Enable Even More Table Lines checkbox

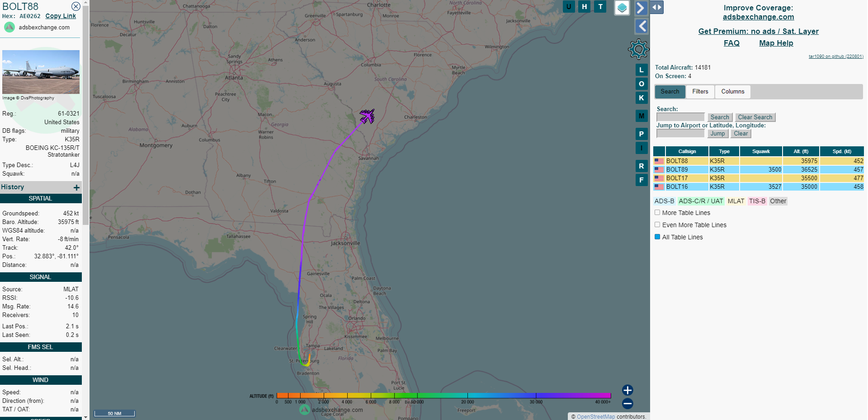(x=657, y=224)
